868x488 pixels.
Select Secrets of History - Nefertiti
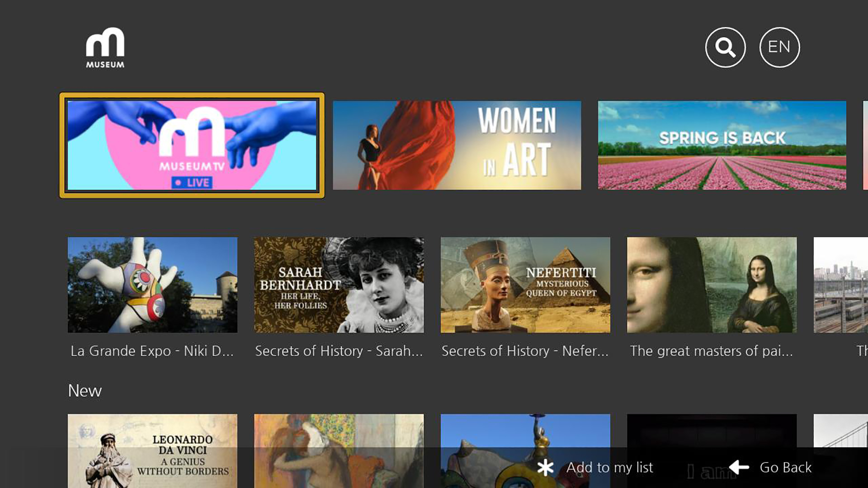coord(525,285)
